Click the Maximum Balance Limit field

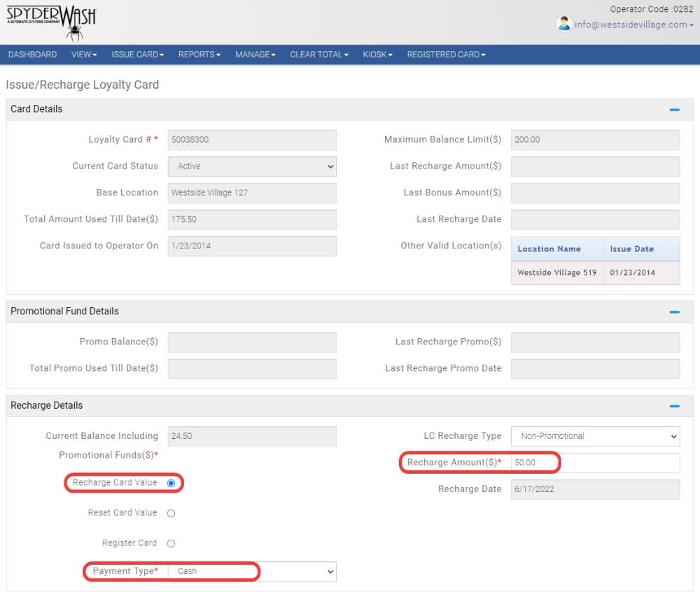tap(596, 140)
